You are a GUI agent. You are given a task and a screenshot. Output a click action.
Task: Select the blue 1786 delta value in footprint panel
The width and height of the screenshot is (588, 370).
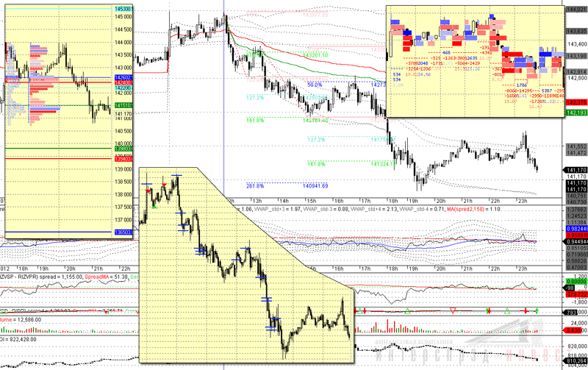[522, 85]
